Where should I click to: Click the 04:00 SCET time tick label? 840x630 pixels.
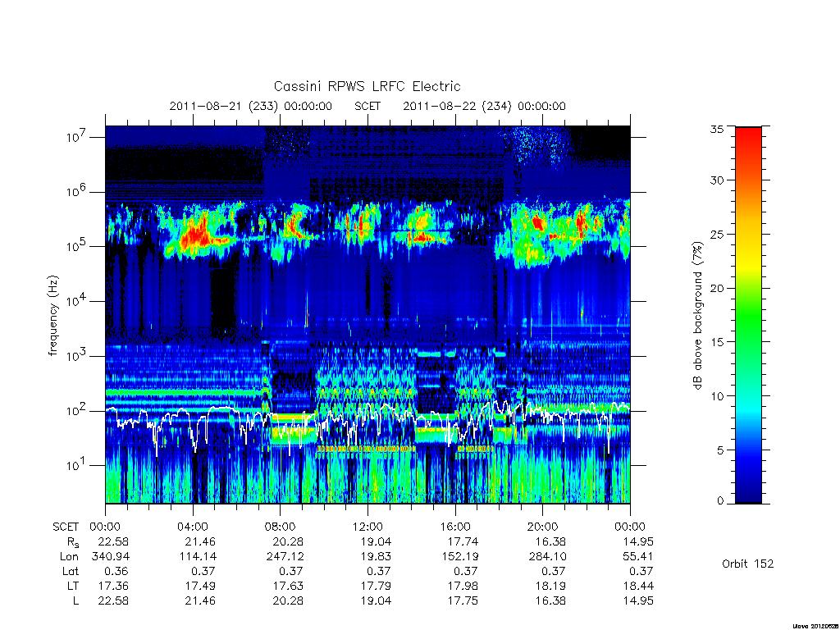[192, 527]
